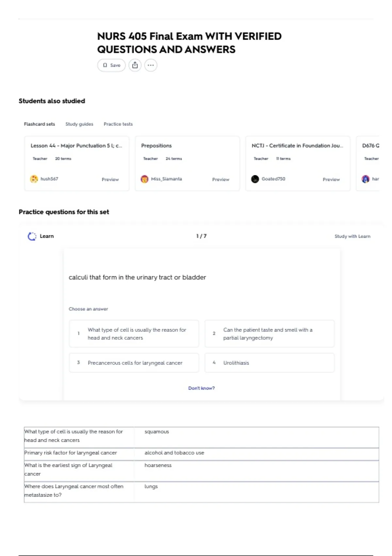Choose answer 3 Precancerous cells for laryngeal cancer
The height and width of the screenshot is (556, 392).
pyautogui.click(x=134, y=363)
